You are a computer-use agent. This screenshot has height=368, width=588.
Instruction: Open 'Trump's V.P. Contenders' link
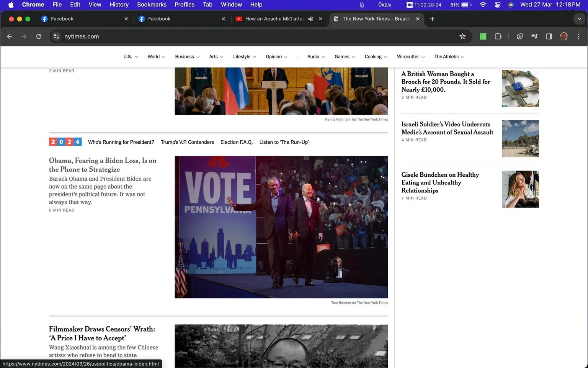pos(187,142)
